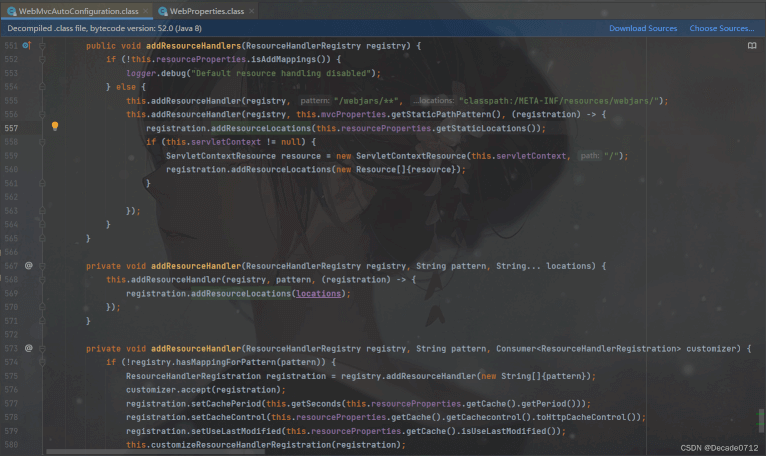Collapse the if block fold at line 552

click(x=43, y=60)
